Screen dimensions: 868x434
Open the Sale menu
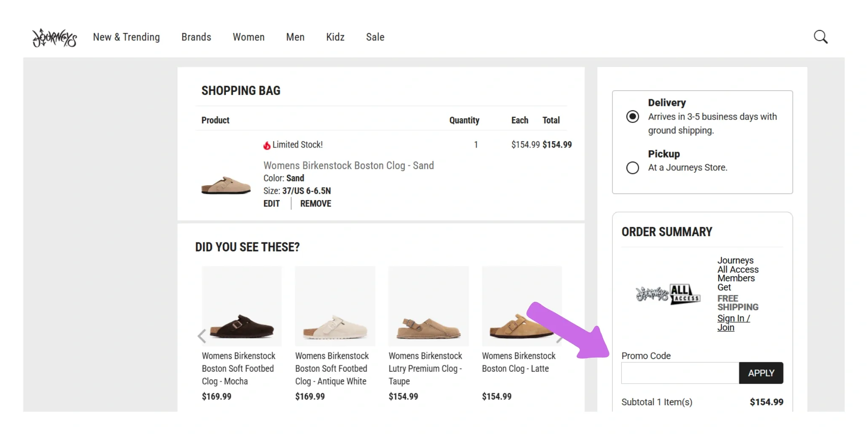(x=375, y=37)
